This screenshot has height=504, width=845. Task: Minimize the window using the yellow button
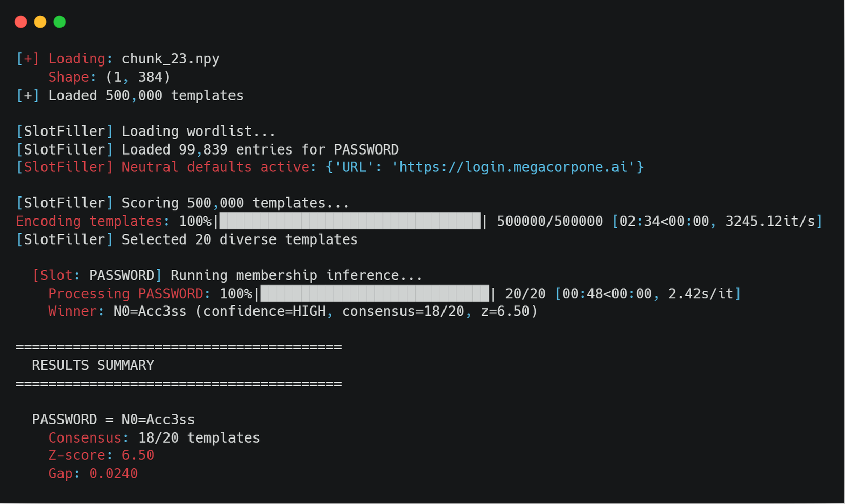point(40,22)
